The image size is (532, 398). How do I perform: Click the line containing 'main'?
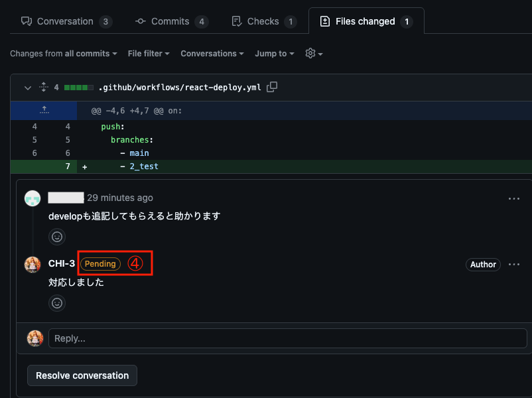pos(271,153)
